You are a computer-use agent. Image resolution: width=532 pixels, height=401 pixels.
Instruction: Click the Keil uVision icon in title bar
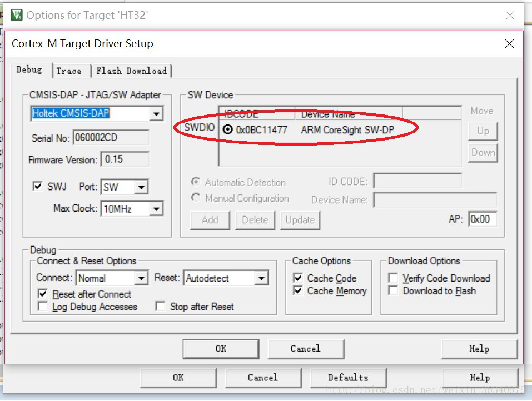[16, 15]
